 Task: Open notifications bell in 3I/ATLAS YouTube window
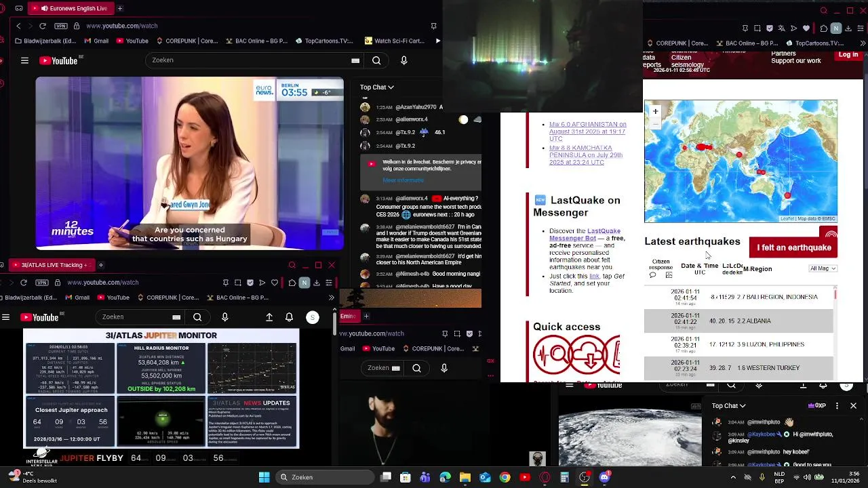pos(289,317)
